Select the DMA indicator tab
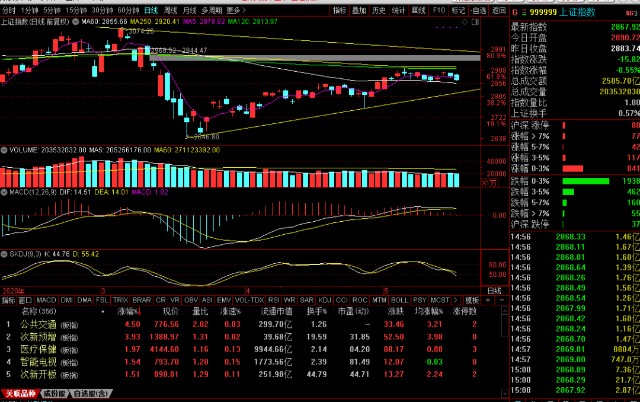Screen dimensions: 640x402 coord(84,300)
